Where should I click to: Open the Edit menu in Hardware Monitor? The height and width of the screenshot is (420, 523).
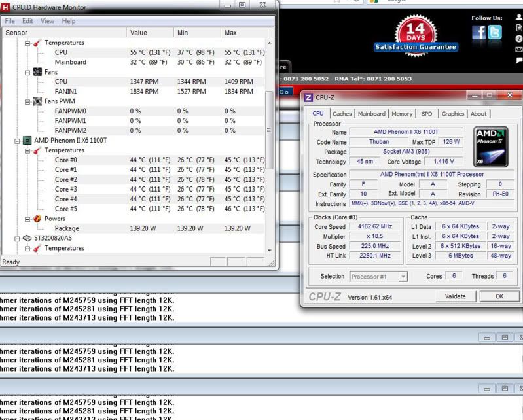click(x=27, y=21)
